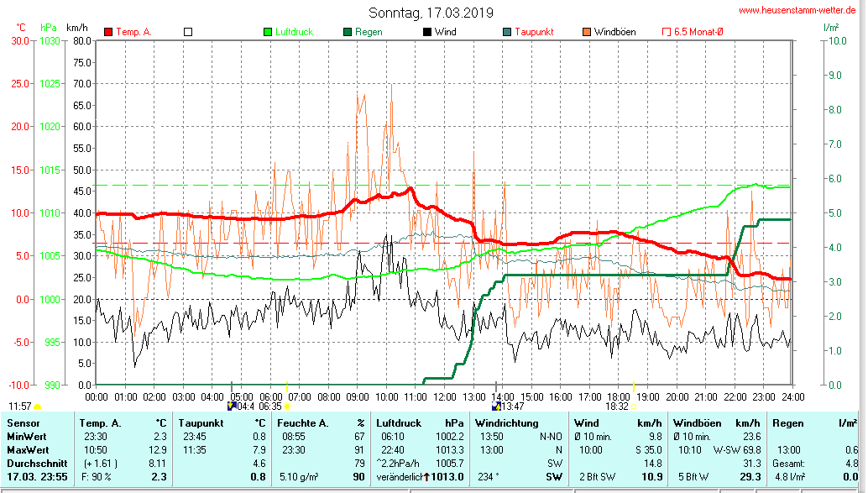Click the Feuchte A. column header

tap(303, 422)
